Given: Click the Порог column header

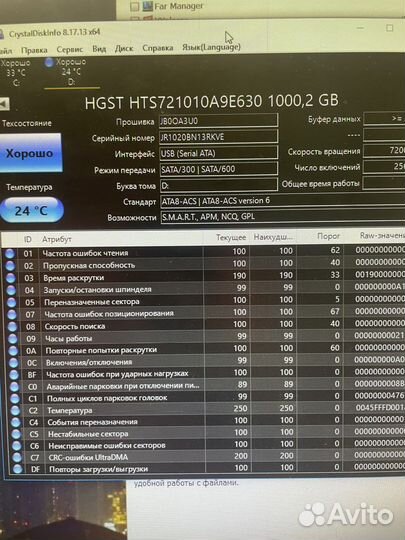Looking at the screenshot, I should 328,236.
